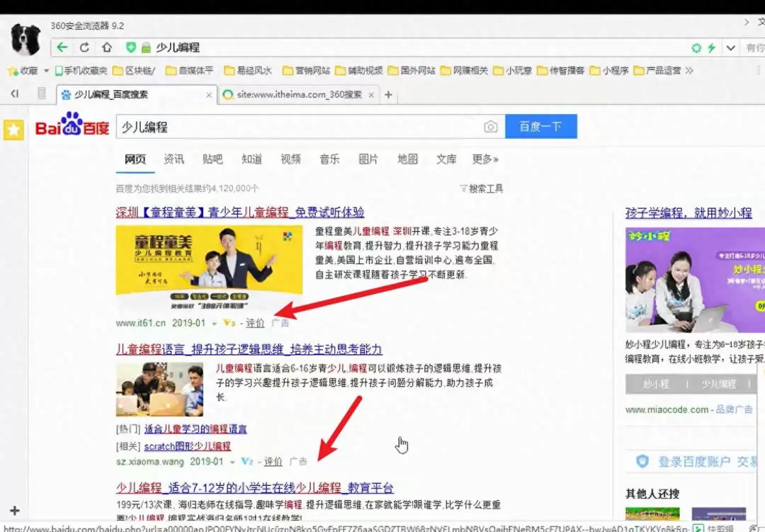Select the 网页 search tab
Image resolution: width=765 pixels, height=532 pixels.
[x=135, y=159]
